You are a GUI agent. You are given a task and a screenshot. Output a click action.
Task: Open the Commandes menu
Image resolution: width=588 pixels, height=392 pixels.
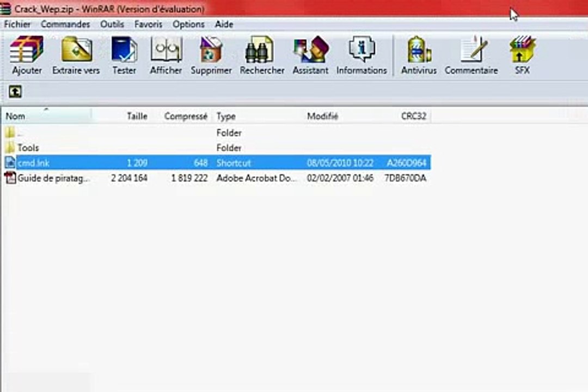click(x=65, y=24)
